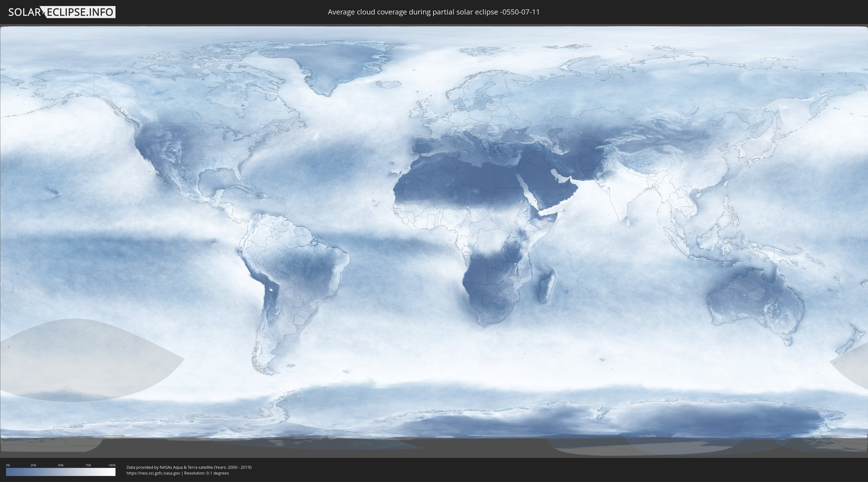Click the Iberian Peninsula on the map
The width and height of the screenshot is (868, 482).
click(425, 146)
